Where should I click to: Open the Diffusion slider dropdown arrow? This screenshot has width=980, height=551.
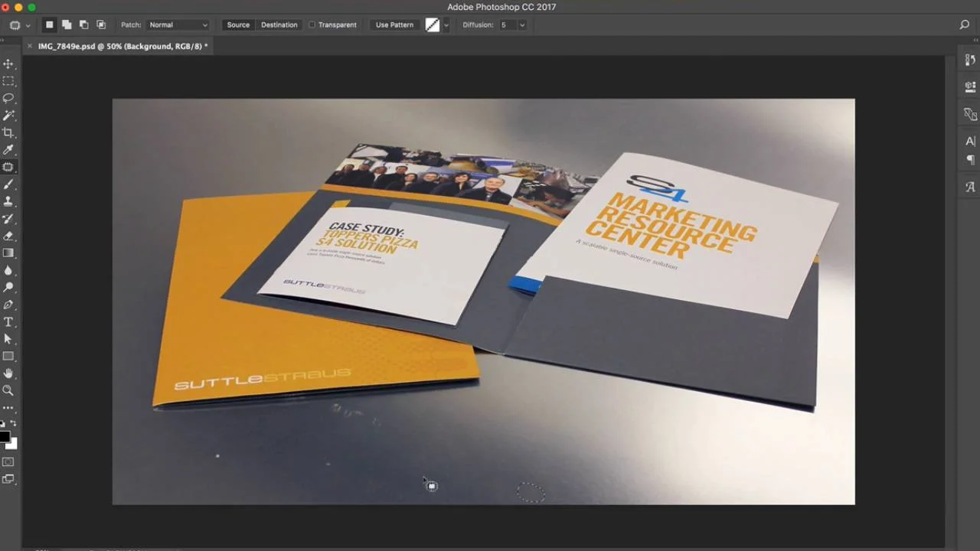[522, 25]
